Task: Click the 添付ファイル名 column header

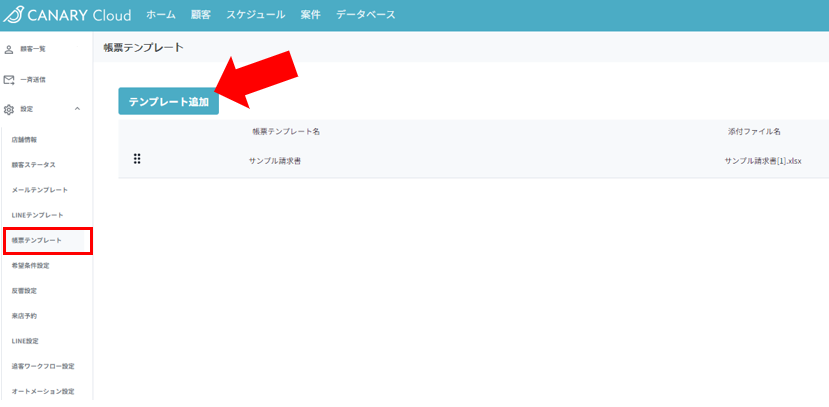Action: point(754,132)
